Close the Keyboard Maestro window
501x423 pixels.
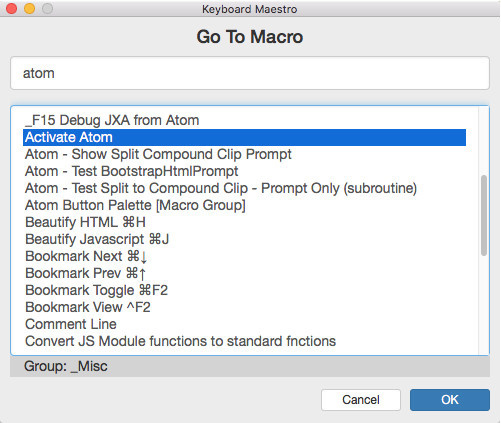[12, 8]
